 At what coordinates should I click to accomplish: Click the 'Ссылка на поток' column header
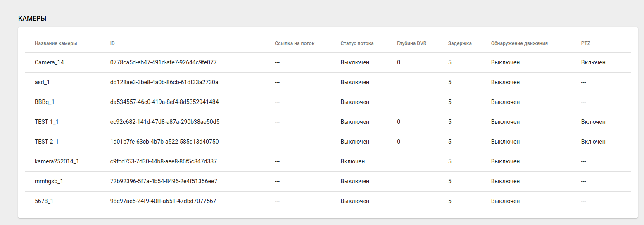click(x=295, y=43)
